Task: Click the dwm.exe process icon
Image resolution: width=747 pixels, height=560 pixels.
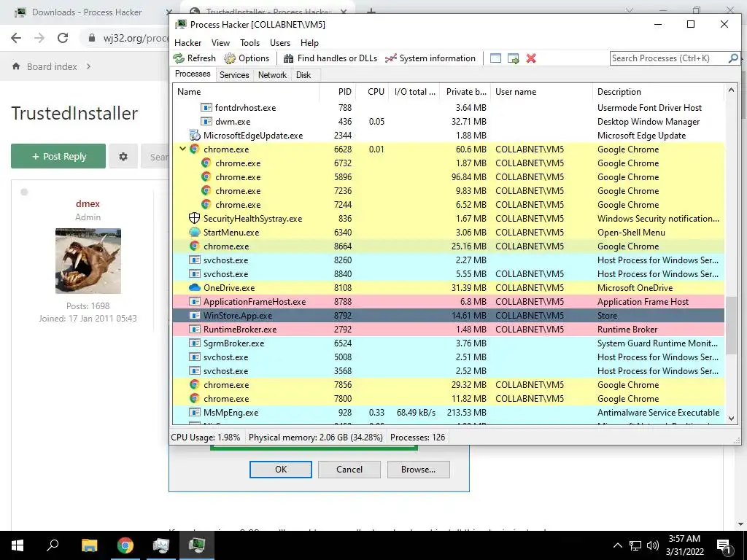Action: click(206, 122)
